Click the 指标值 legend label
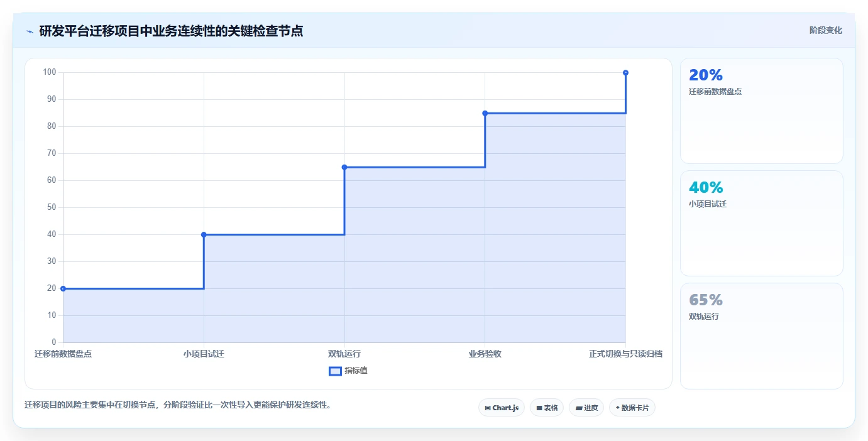The height and width of the screenshot is (441, 868). [x=356, y=371]
